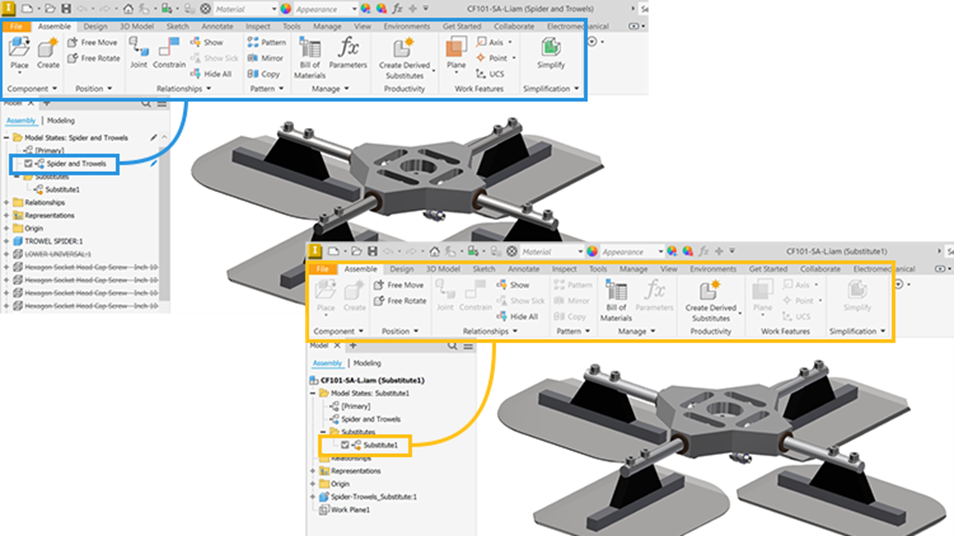Select the Plane work feature in upper ribbon
The width and height of the screenshot is (954, 536).
coord(456,54)
